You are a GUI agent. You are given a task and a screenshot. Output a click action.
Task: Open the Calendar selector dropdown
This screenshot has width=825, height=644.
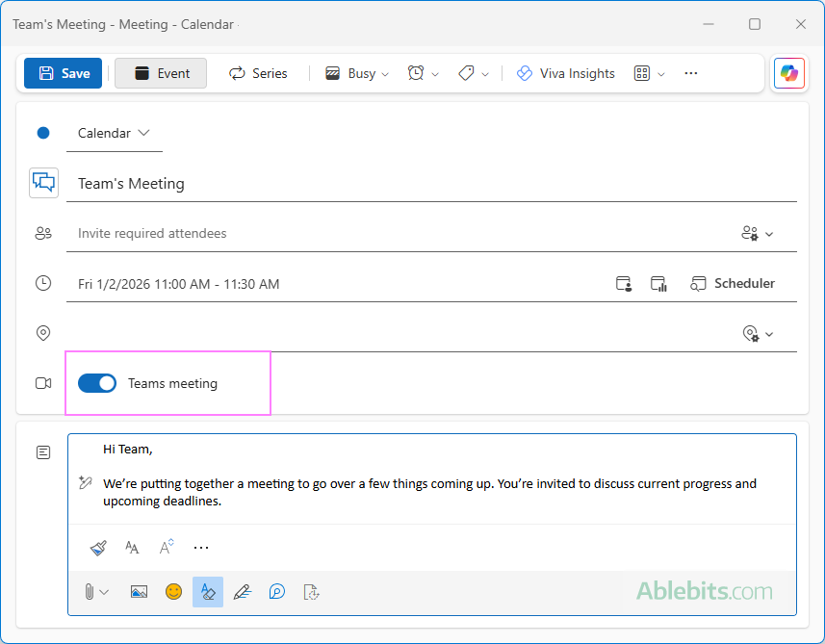115,133
